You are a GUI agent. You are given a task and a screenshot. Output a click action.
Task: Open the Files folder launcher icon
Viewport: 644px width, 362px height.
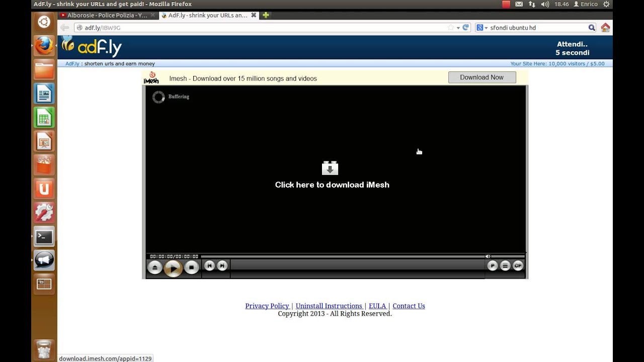tap(44, 70)
